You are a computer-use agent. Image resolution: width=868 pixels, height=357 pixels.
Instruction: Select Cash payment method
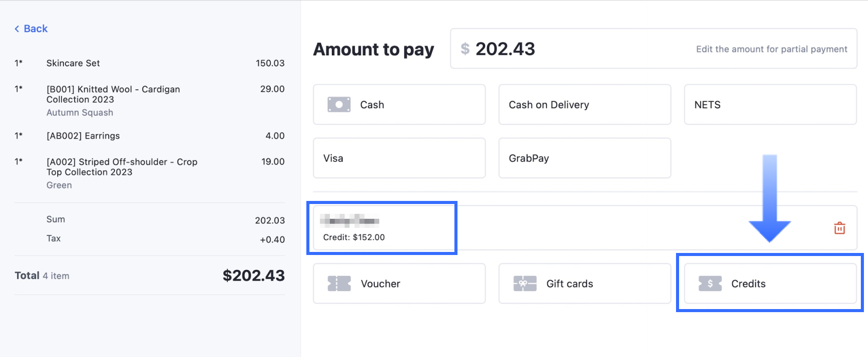tap(399, 105)
